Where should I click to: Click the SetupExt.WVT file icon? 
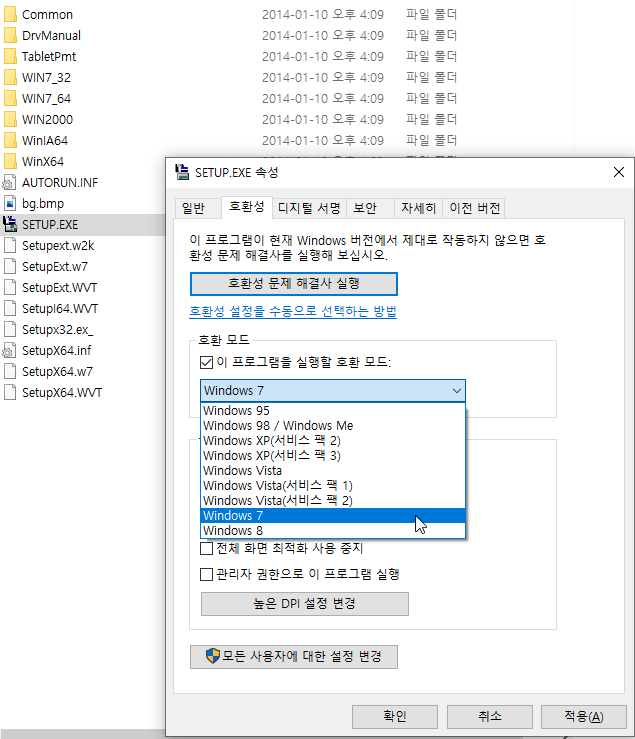click(10, 287)
